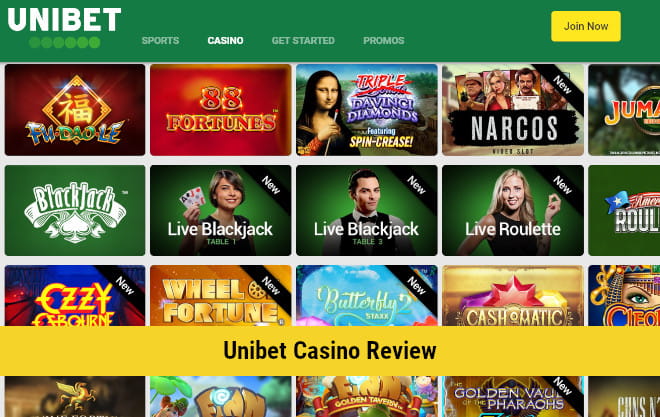The image size is (660, 417).
Task: Open the Sports tab
Action: tap(160, 40)
